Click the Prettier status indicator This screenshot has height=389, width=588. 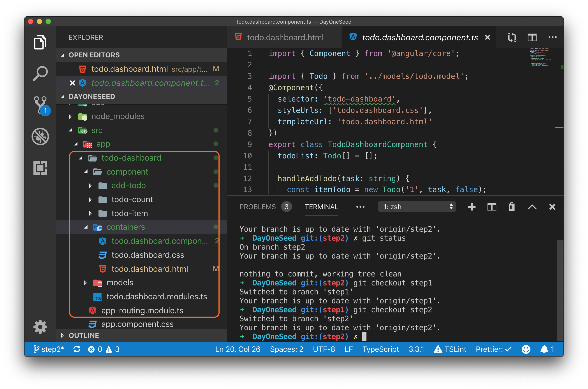pyautogui.click(x=493, y=349)
